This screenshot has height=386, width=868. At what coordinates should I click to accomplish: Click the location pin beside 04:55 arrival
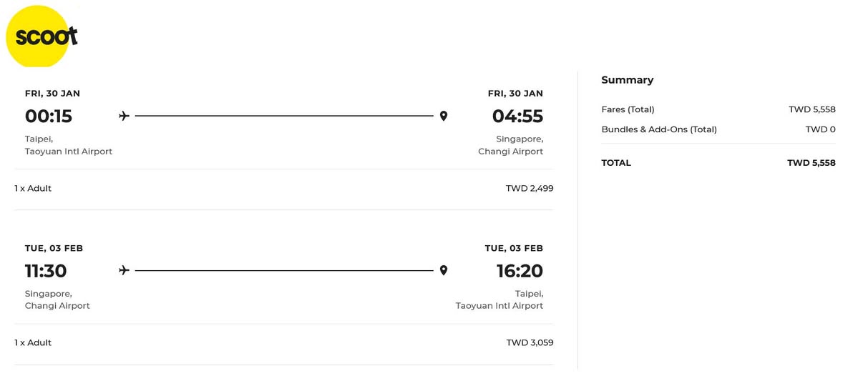444,116
